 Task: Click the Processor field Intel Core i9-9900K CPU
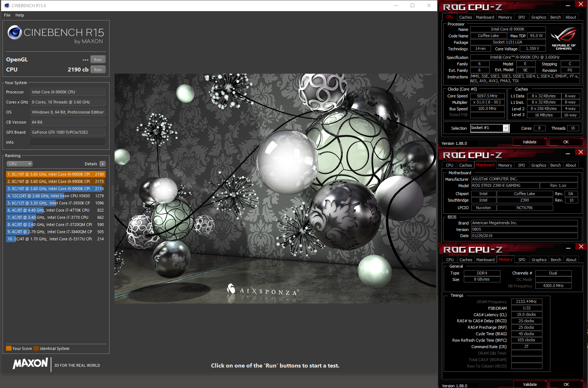pyautogui.click(x=68, y=92)
